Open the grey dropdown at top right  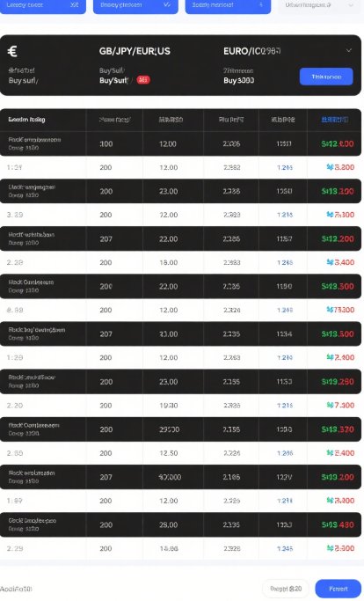click(318, 5)
